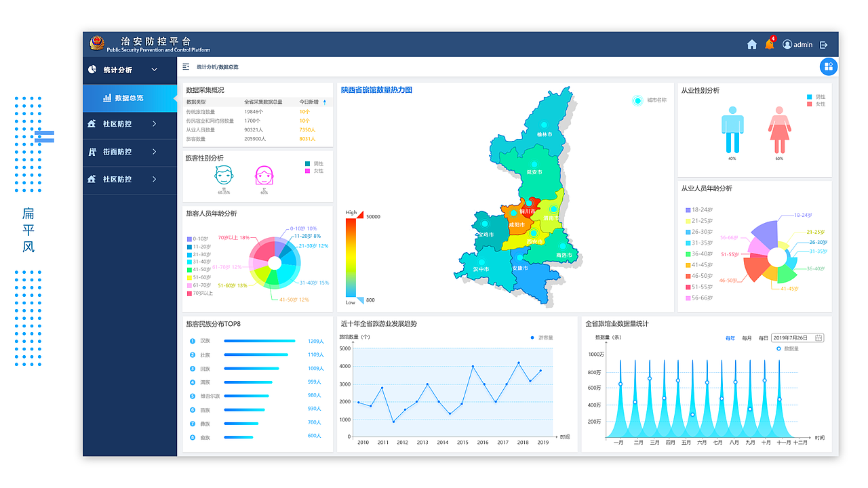868x488 pixels.
Task: Toggle the 0-10岁 legend entry
Action: [198, 239]
